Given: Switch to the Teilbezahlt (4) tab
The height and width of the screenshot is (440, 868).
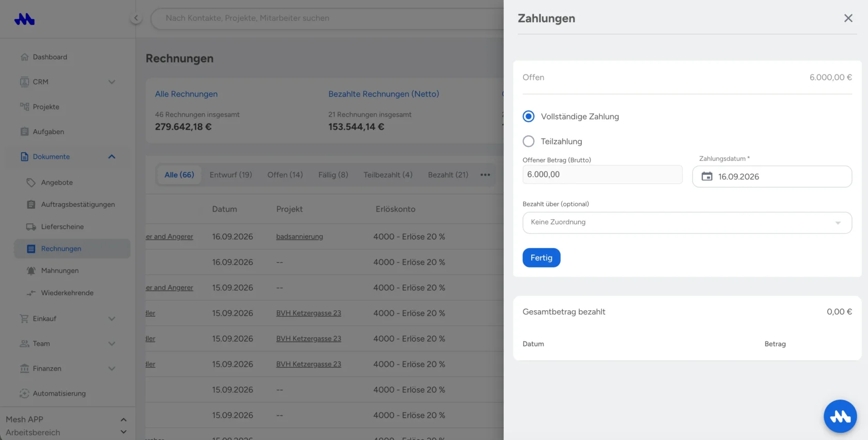Looking at the screenshot, I should [x=388, y=175].
